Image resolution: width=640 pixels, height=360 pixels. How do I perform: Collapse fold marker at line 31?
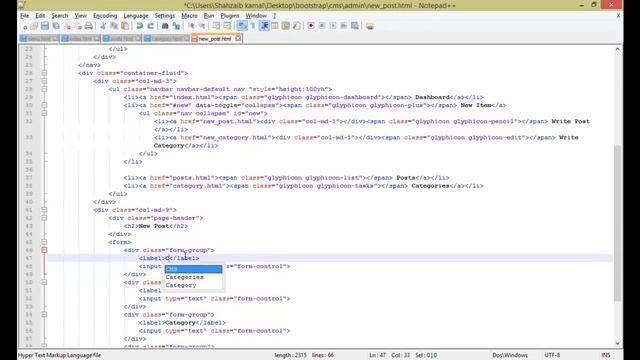(44, 113)
